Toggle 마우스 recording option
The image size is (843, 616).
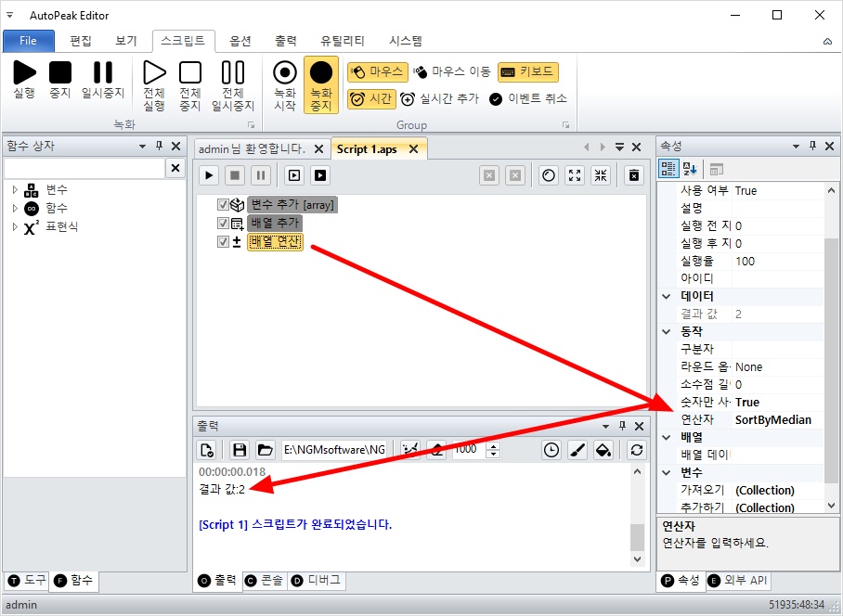(378, 72)
